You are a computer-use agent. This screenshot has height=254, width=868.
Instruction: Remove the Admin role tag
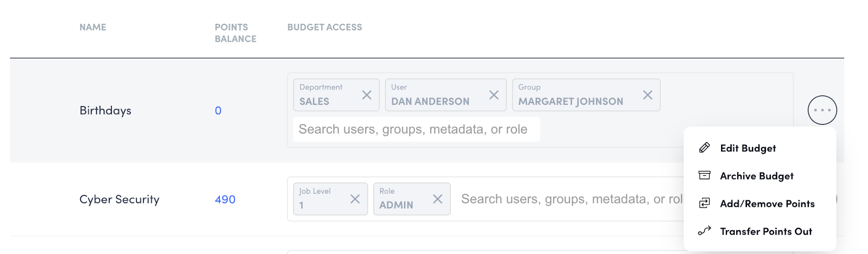click(x=437, y=199)
